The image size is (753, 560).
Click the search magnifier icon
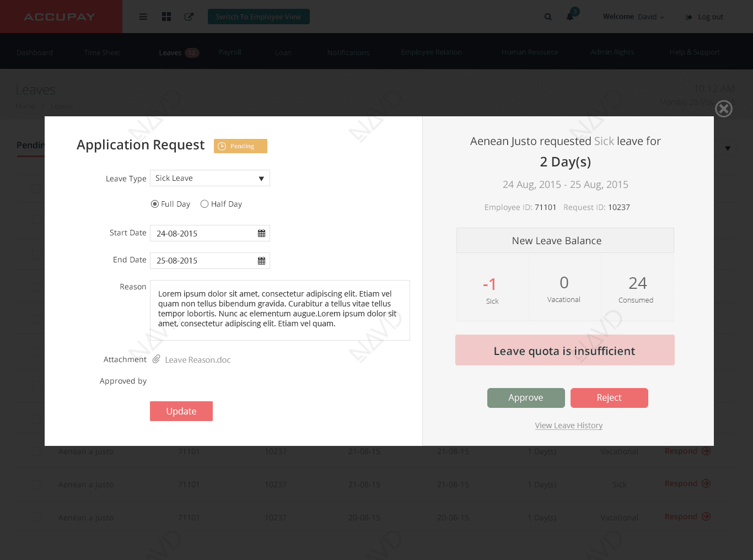(x=548, y=17)
